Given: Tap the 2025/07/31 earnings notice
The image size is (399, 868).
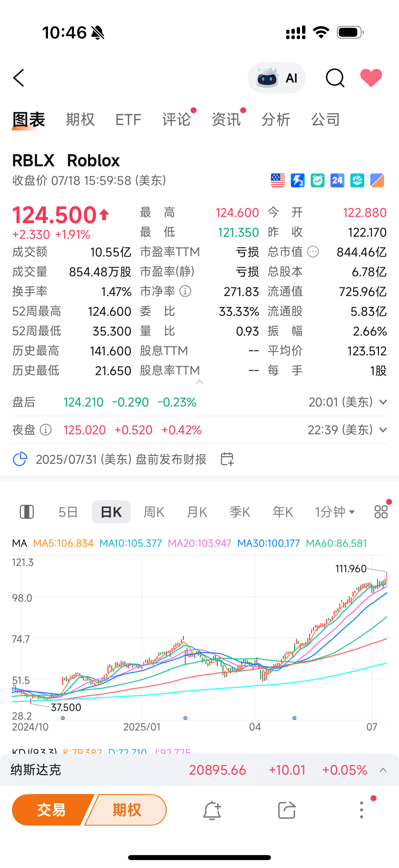Looking at the screenshot, I should click(x=121, y=459).
